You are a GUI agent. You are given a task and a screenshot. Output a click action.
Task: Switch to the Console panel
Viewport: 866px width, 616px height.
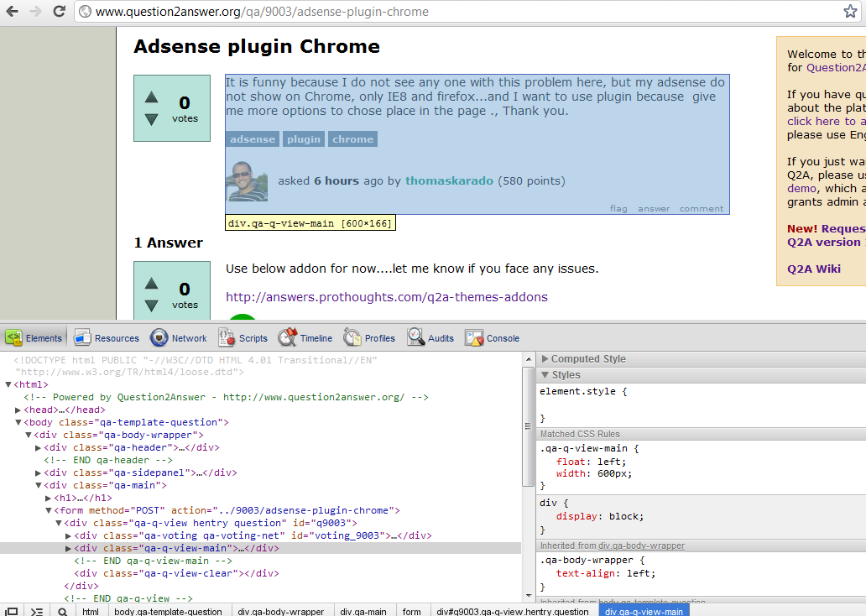[x=493, y=338]
